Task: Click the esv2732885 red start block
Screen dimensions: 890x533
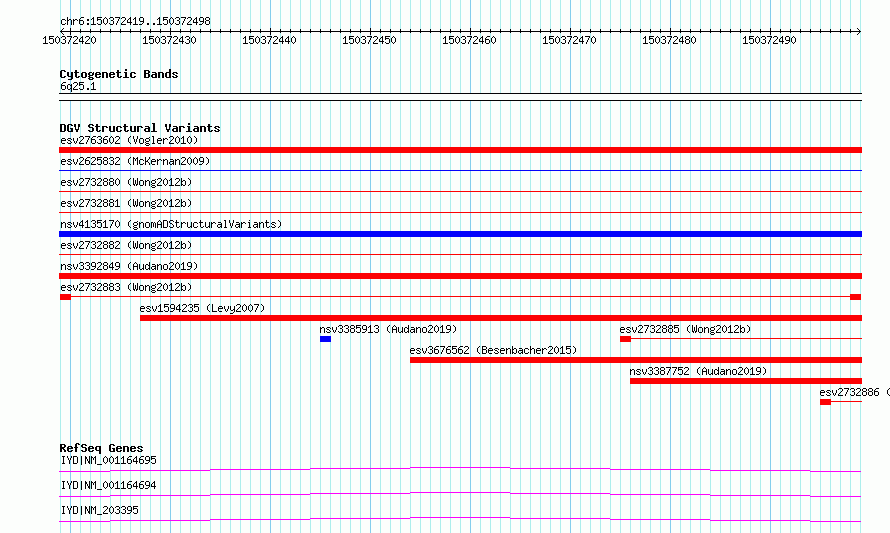Action: tap(625, 339)
